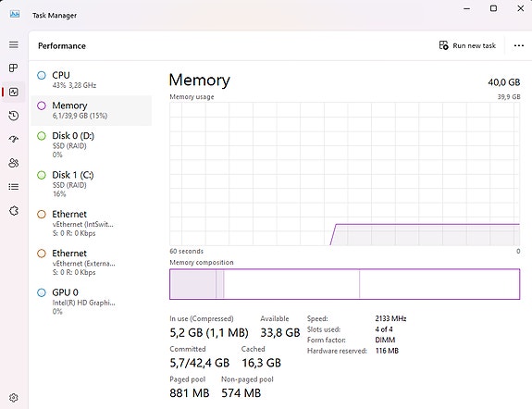
Task: Select Ethernet vEthernet (External) adapter
Action: (x=91, y=263)
